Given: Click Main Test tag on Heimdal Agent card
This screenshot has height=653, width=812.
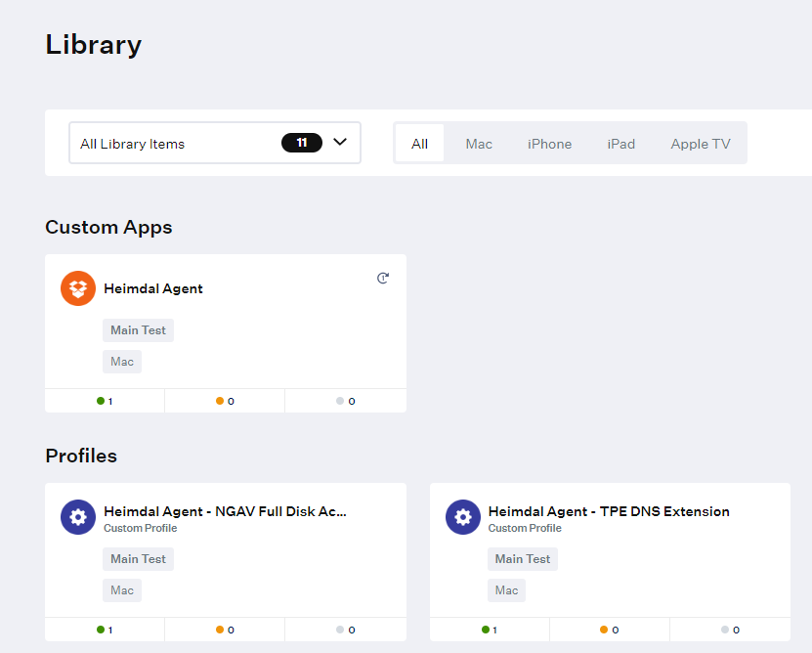Looking at the screenshot, I should point(139,330).
